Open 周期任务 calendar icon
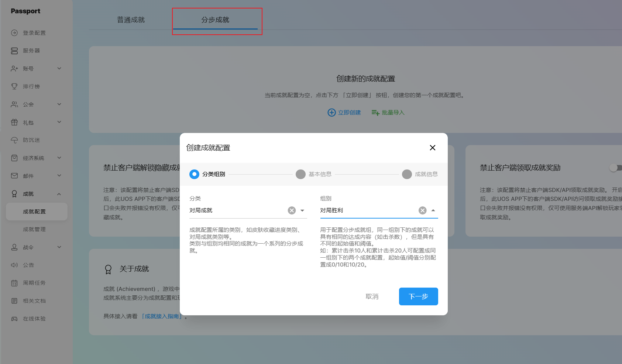622x364 pixels. click(x=14, y=283)
